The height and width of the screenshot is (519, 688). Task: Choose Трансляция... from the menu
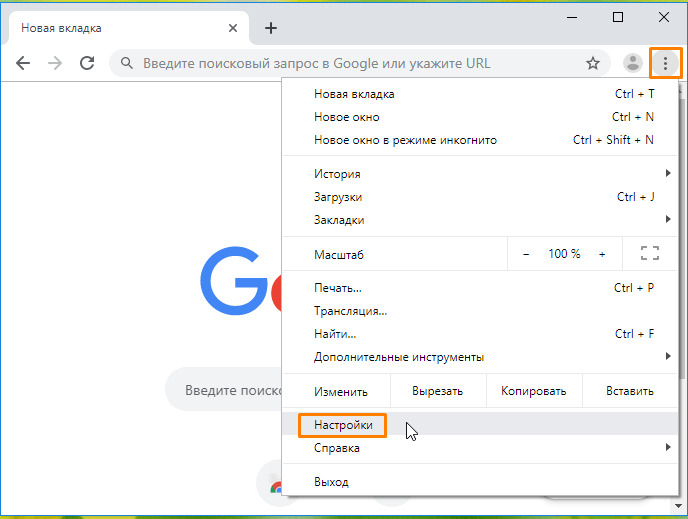pos(480,311)
